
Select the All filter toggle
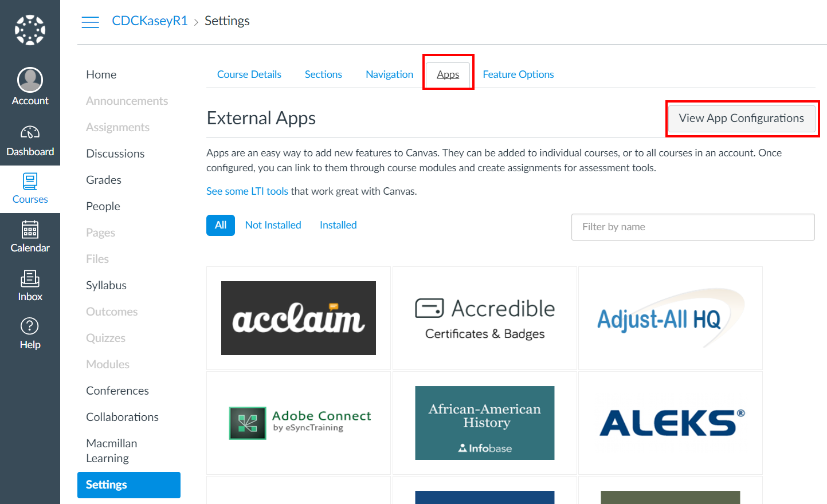pyautogui.click(x=221, y=225)
